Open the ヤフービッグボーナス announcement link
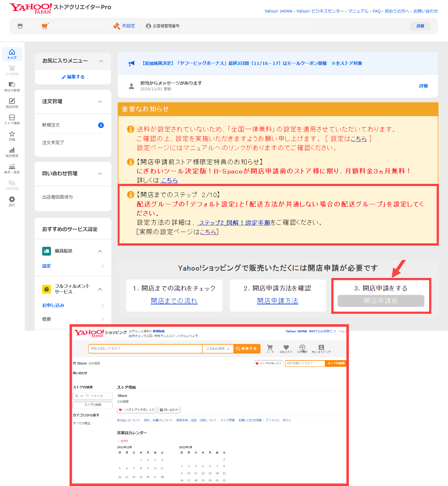The width and height of the screenshot is (448, 486). click(x=252, y=63)
